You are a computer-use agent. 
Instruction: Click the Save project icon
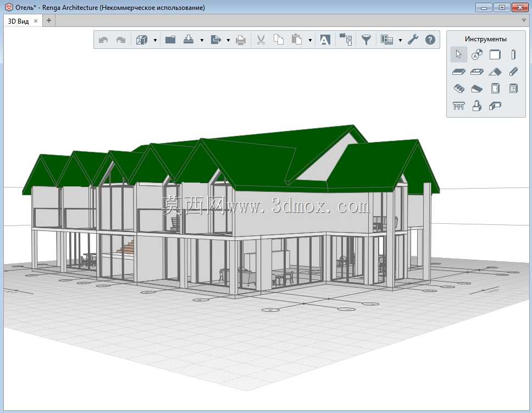click(189, 40)
